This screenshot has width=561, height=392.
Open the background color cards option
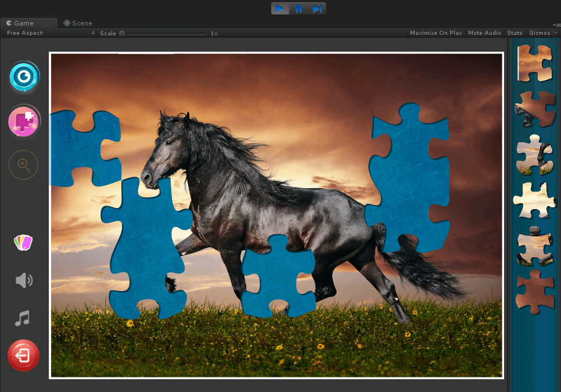point(23,242)
